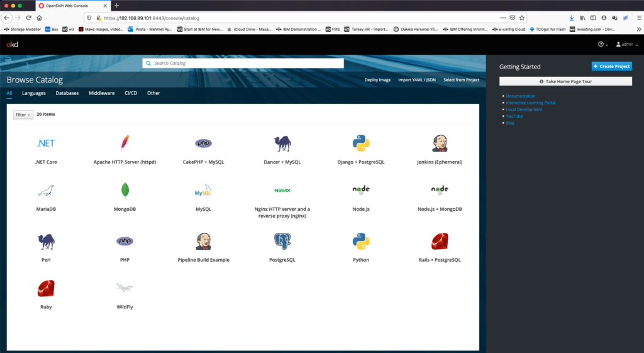Image resolution: width=644 pixels, height=353 pixels.
Task: Switch to the Middleware tab
Action: 101,93
